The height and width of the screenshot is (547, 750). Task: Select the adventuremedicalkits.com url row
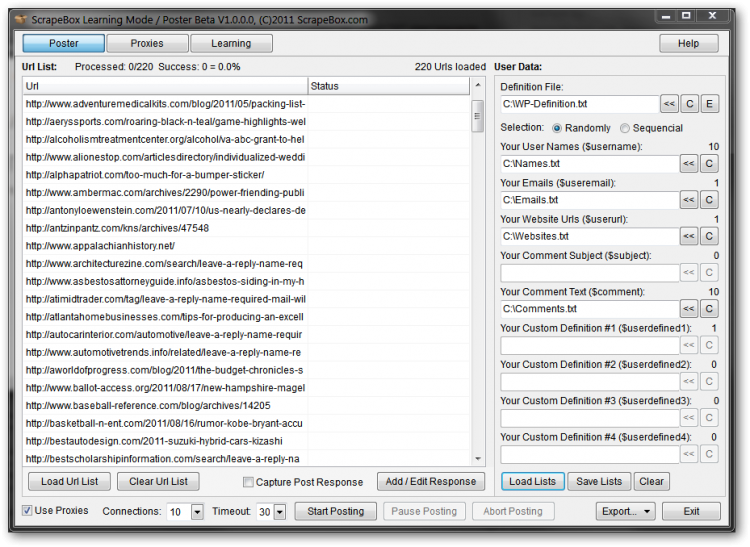[246, 104]
